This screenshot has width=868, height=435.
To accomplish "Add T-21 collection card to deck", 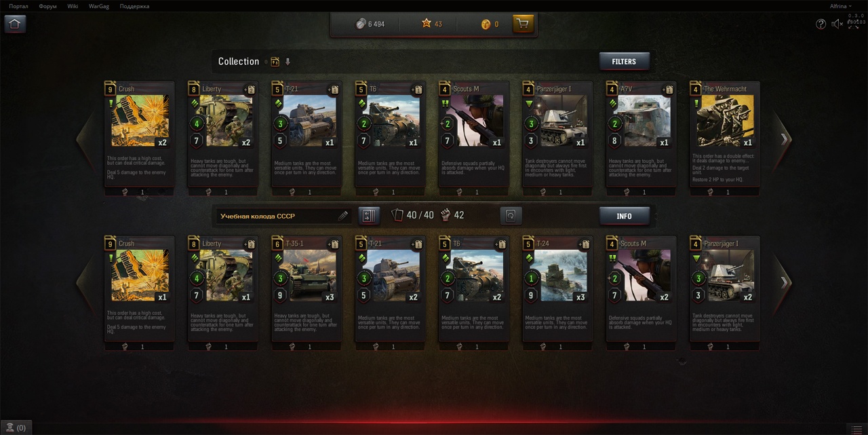I will coord(334,90).
